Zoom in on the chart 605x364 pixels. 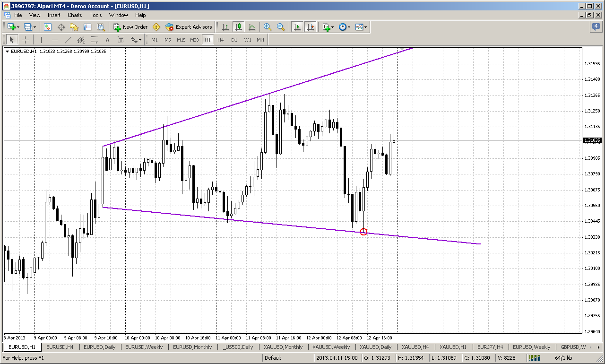[x=268, y=27]
